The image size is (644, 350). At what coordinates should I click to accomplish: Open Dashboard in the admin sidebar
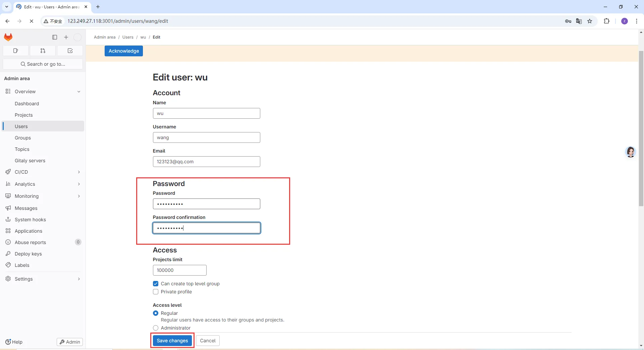[43, 104]
